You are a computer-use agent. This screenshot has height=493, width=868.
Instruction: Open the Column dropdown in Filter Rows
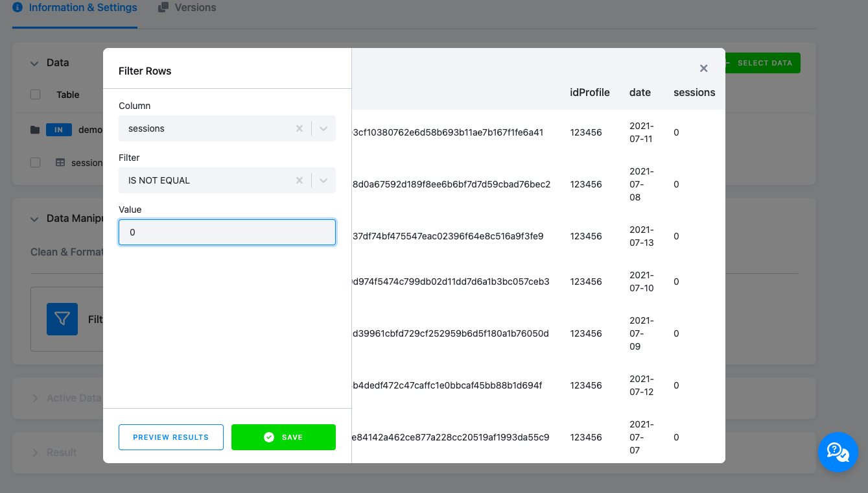(x=323, y=128)
